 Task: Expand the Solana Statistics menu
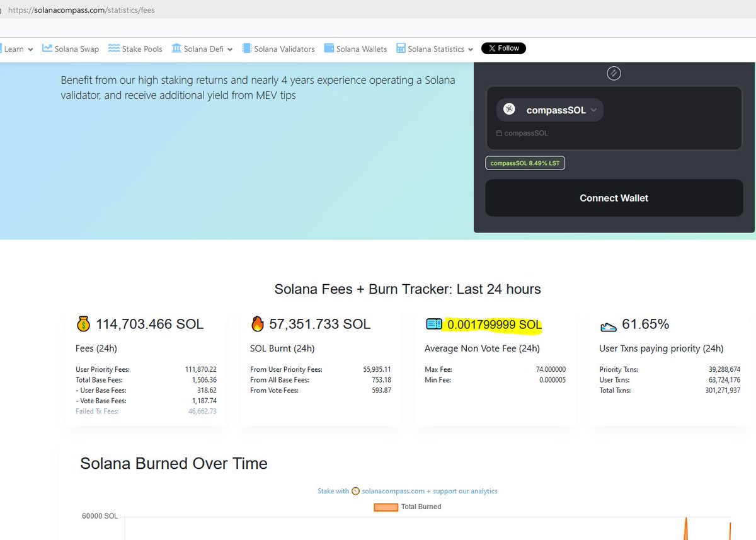[x=435, y=49]
